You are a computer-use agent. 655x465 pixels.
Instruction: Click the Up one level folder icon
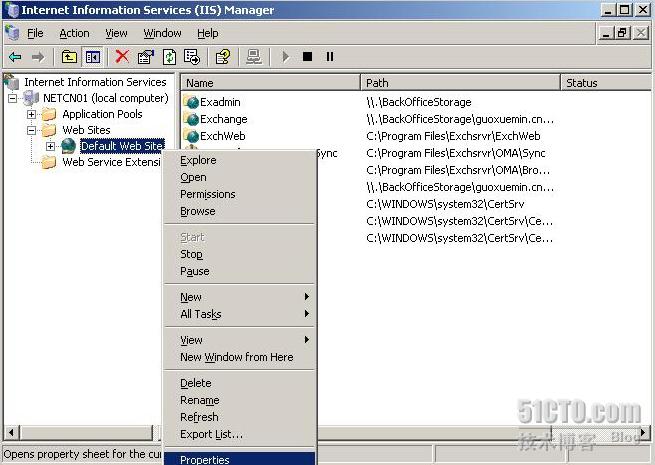coord(69,57)
